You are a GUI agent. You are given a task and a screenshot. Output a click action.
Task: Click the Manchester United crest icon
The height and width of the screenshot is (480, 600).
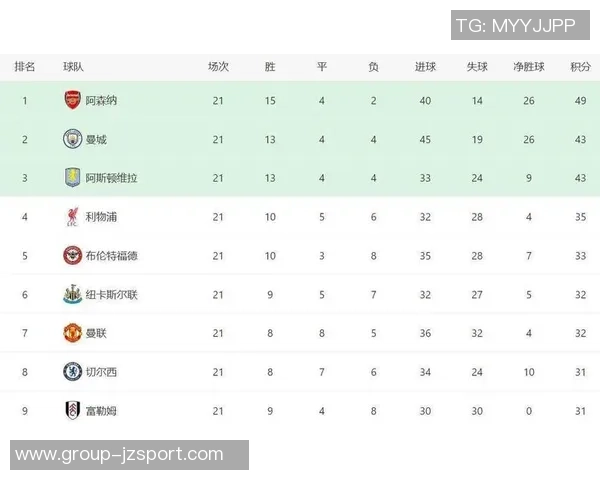[72, 333]
